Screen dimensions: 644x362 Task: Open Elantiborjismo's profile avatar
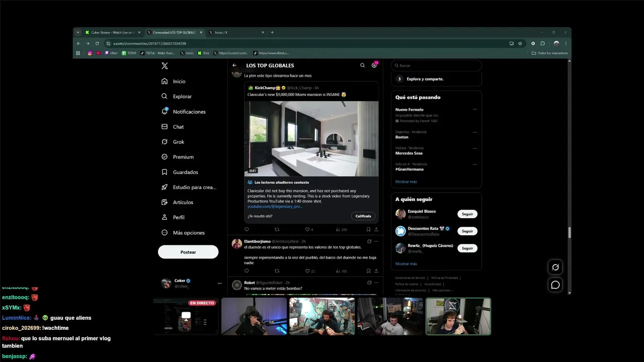(237, 244)
